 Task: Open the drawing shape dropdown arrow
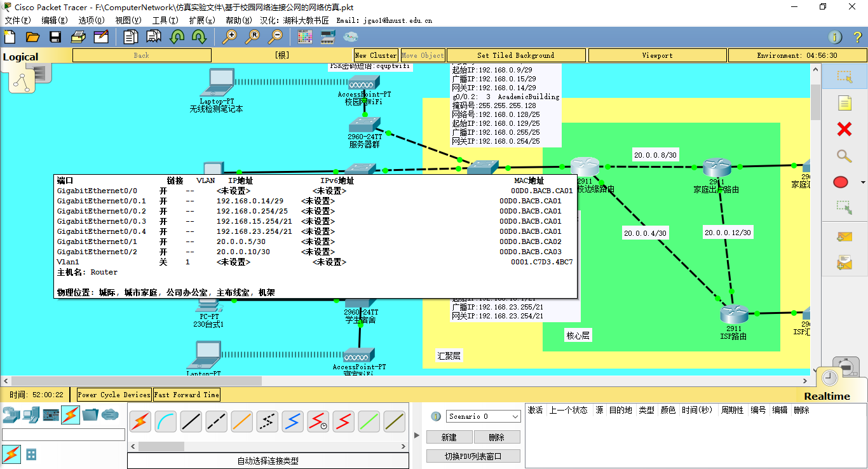click(863, 183)
